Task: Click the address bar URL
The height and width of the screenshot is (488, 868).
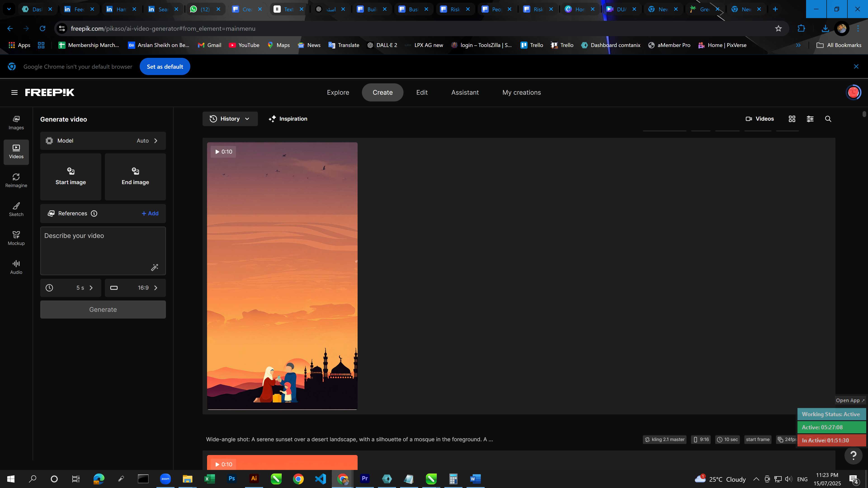Action: 163,29
